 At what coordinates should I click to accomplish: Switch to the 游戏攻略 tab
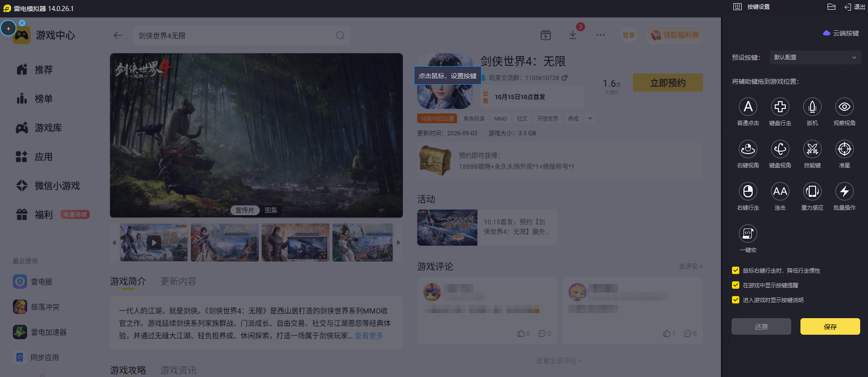(128, 370)
